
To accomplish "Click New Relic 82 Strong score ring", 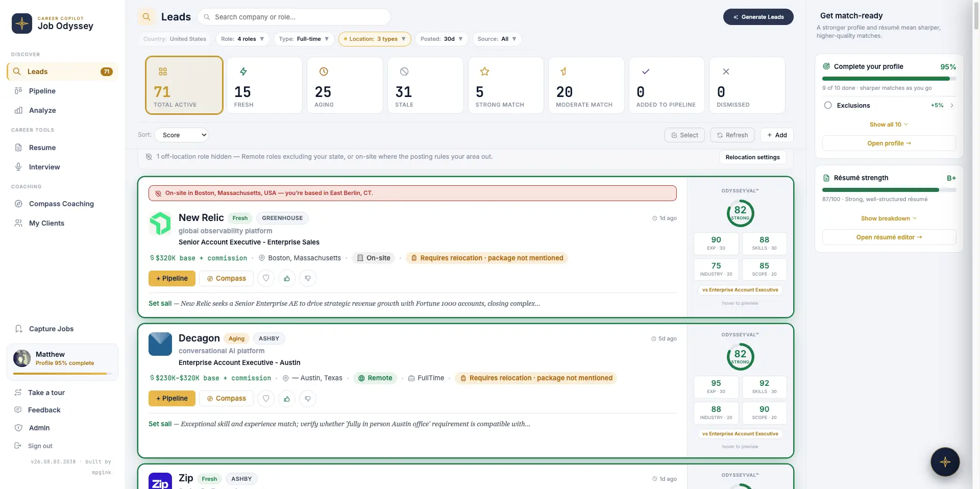I will tap(740, 213).
